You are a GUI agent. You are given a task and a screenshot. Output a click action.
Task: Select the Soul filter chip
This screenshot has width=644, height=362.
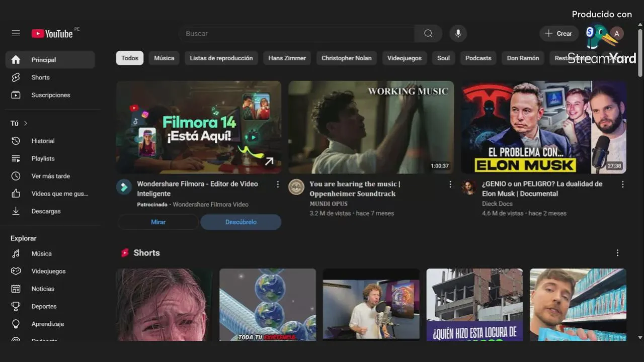click(x=444, y=58)
